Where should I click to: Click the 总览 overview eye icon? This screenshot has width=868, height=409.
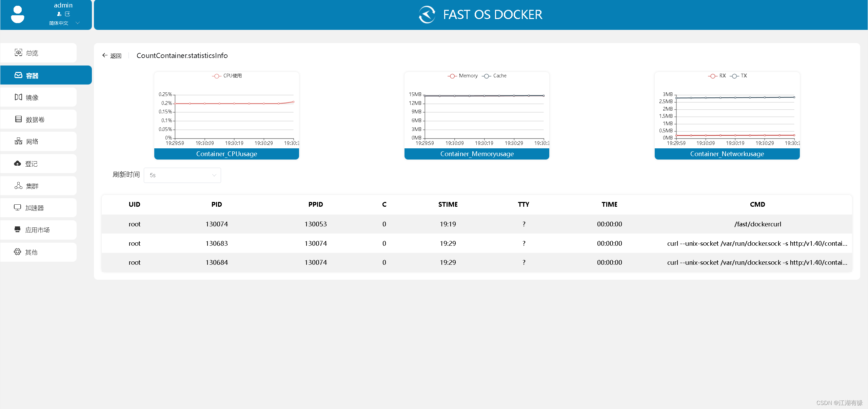click(x=18, y=53)
